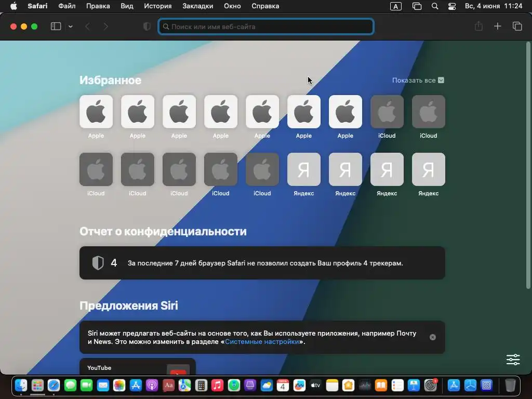The height and width of the screenshot is (399, 532).
Task: Open Maps from the Dock
Action: click(184, 385)
